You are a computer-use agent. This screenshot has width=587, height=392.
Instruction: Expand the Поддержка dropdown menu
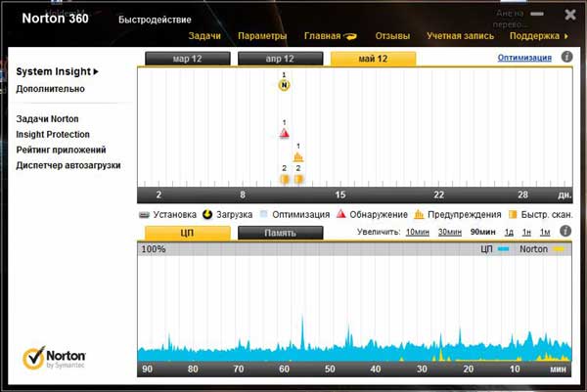click(539, 36)
